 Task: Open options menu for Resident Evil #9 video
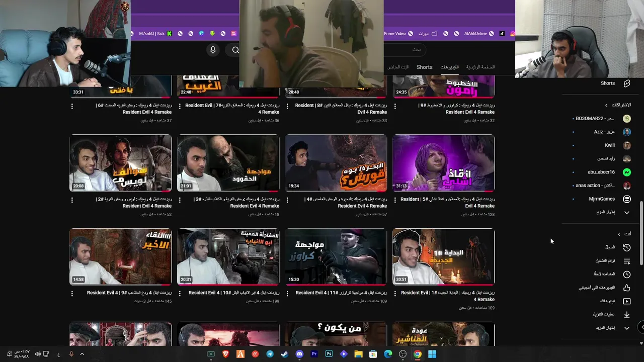(395, 107)
